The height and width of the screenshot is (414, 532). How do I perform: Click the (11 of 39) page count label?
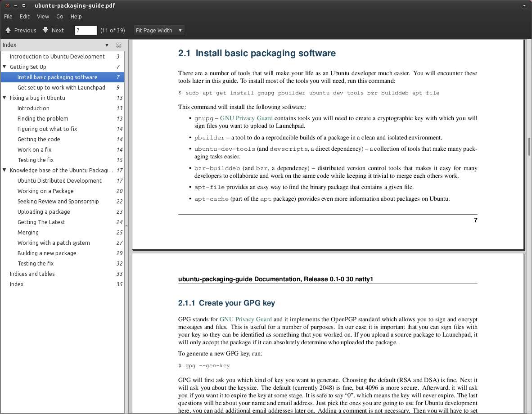113,30
